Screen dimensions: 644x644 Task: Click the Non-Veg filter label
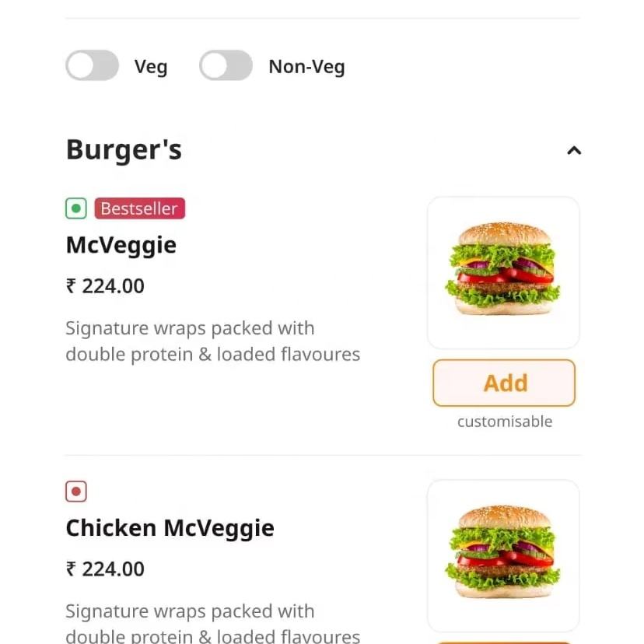(x=306, y=67)
